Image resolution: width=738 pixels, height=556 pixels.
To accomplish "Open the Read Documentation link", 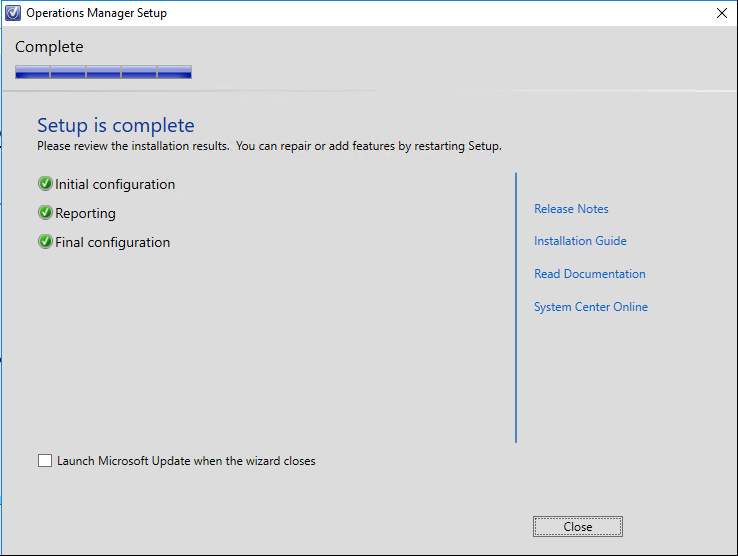I will click(x=590, y=274).
